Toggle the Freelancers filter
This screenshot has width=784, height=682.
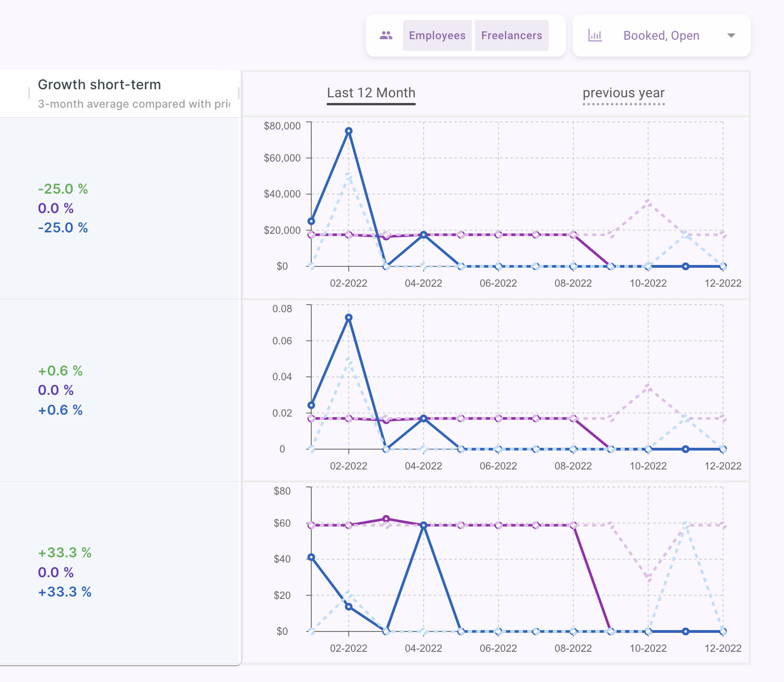pyautogui.click(x=511, y=35)
